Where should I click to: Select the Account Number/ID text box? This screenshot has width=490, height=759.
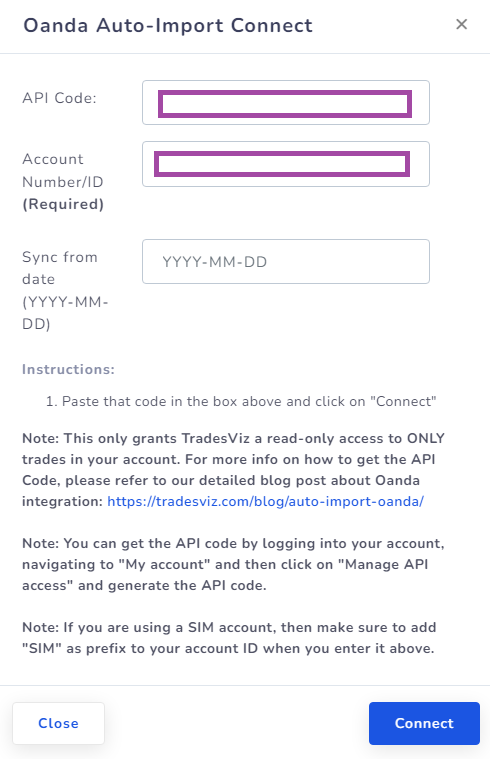click(286, 164)
